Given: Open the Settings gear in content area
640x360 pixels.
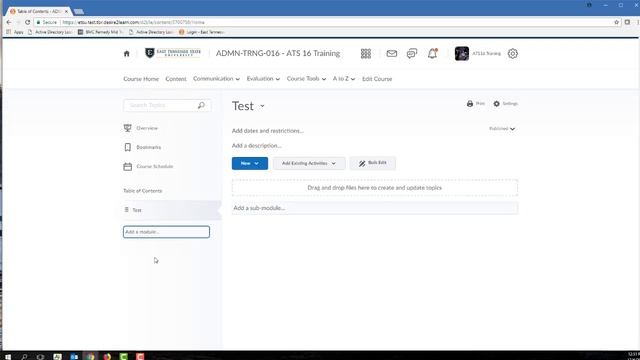Looking at the screenshot, I should pos(496,104).
